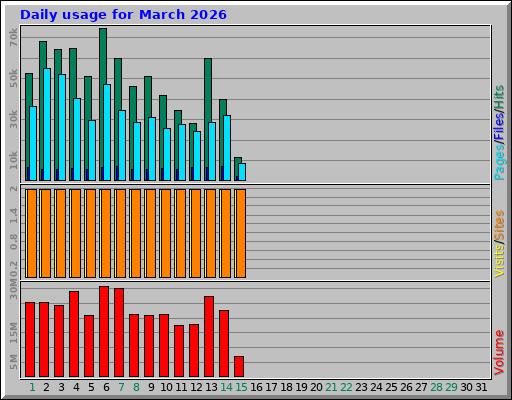Click day label 29 on x-axis
Viewport: 512px width, 400px height.
coord(451,387)
